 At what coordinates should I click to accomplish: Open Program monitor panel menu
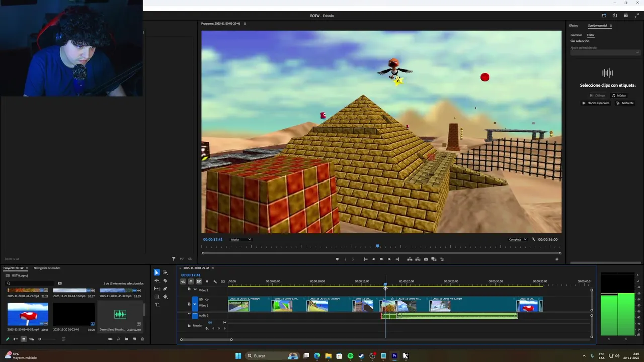pos(245,23)
